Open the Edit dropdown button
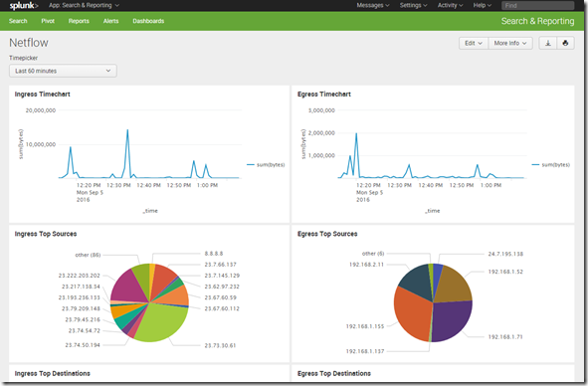Viewport: 588px width, 386px height. click(x=474, y=43)
